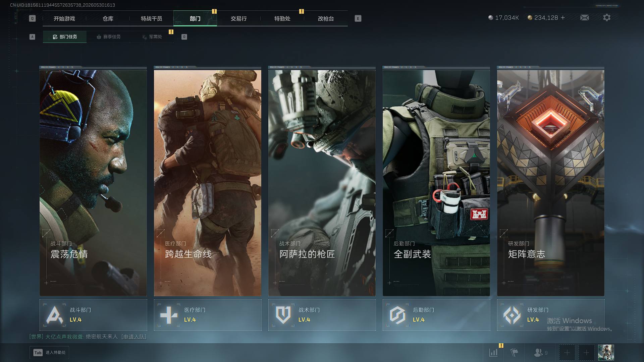Image resolution: width=644 pixels, height=362 pixels.
Task: Click the 研发部门 diamond emblem icon
Action: click(x=512, y=315)
